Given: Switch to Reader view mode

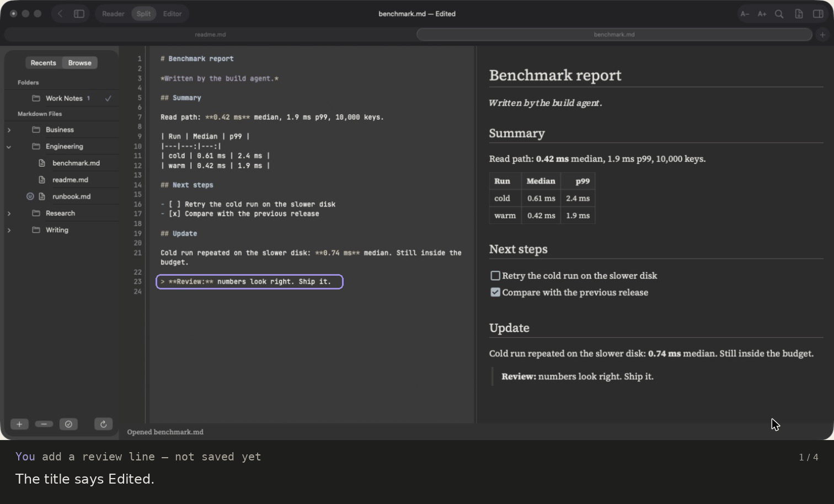Looking at the screenshot, I should 113,14.
